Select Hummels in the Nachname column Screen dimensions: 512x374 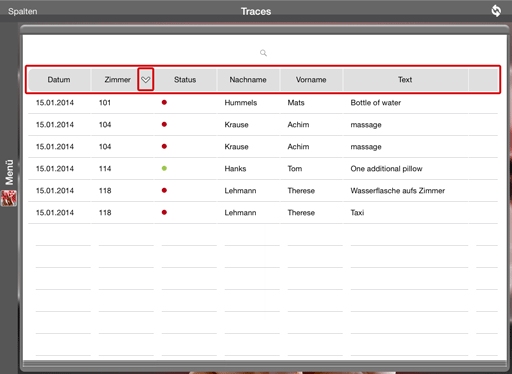pyautogui.click(x=241, y=103)
